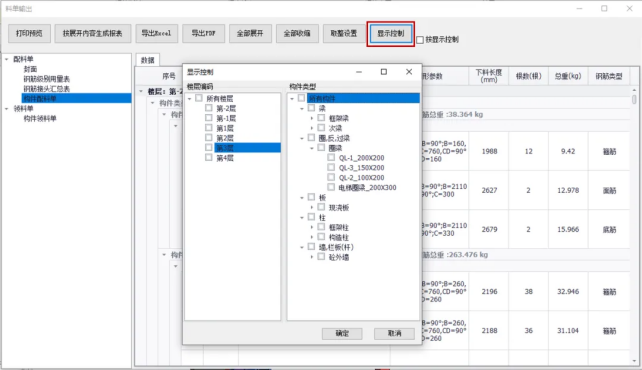
Task: Open 取整设置 settings button
Action: [344, 34]
